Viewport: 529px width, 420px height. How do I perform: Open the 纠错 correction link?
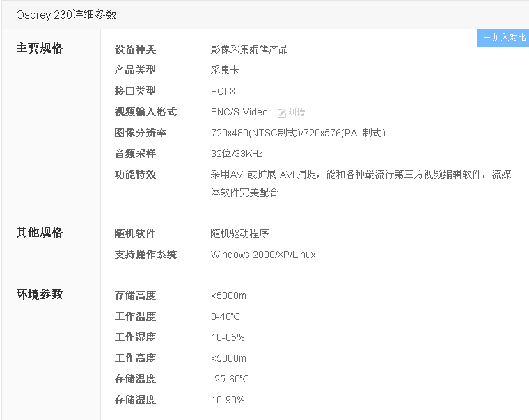click(297, 112)
